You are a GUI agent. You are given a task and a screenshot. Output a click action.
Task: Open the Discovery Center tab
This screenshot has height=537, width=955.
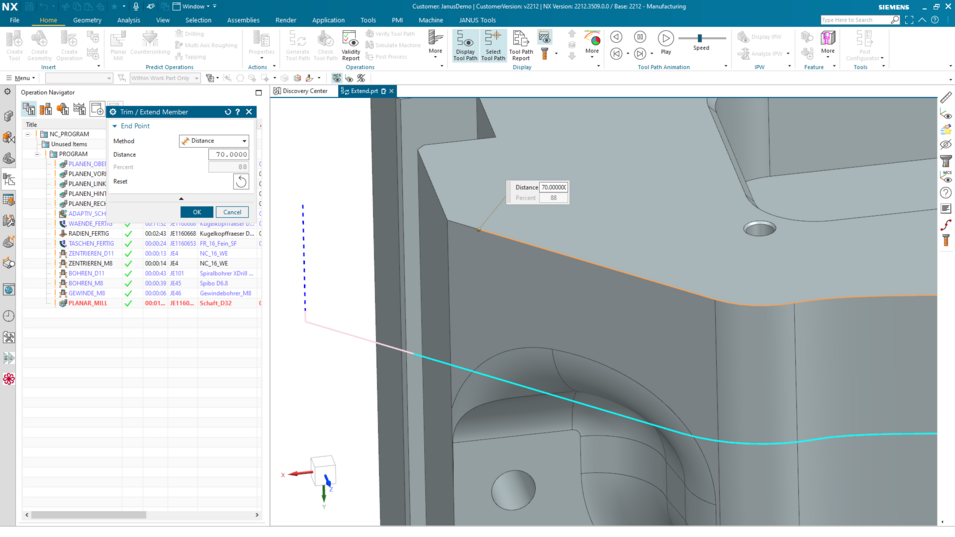coord(301,91)
